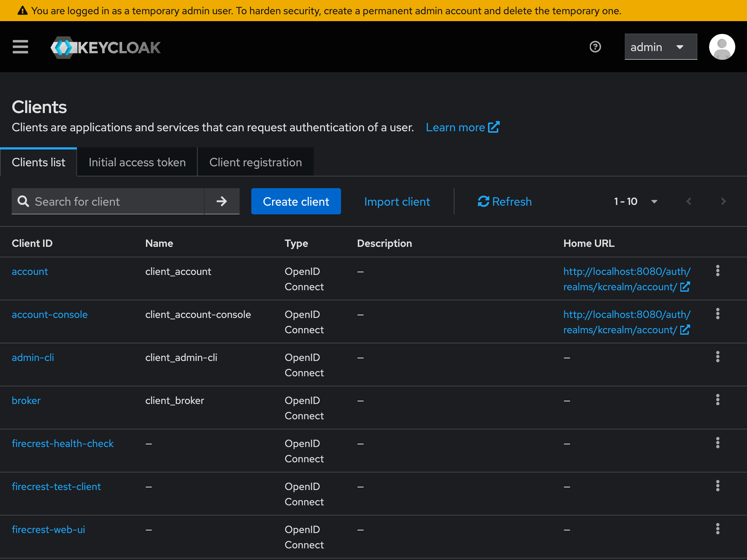Open the account client link
Viewport: 747px width, 560px height.
tap(30, 272)
